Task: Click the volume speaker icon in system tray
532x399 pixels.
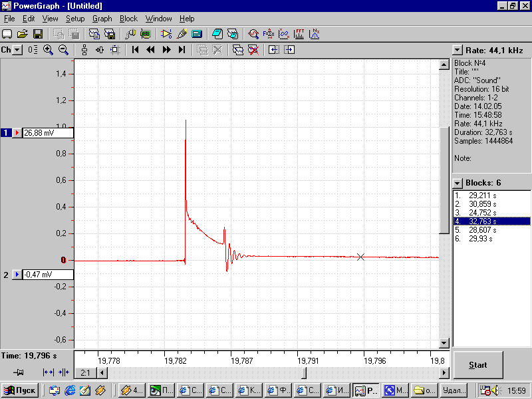Action: [x=495, y=390]
